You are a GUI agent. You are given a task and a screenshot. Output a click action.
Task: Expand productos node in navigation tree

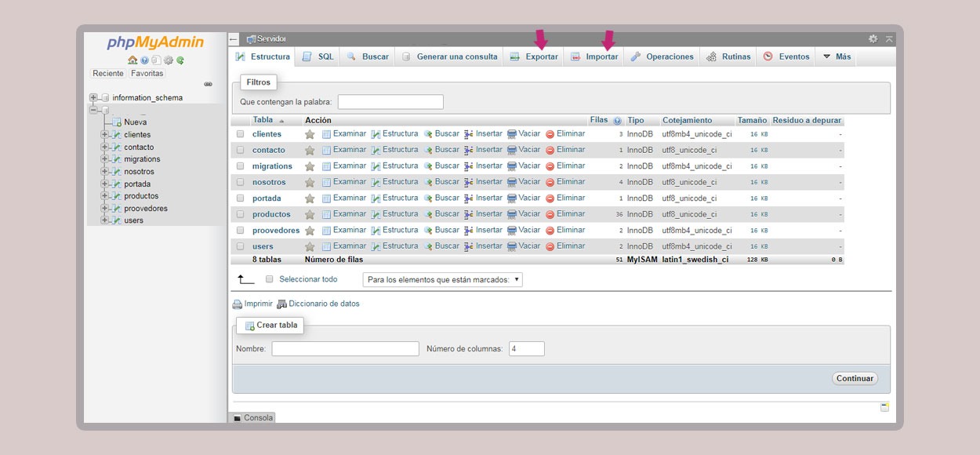click(x=105, y=196)
